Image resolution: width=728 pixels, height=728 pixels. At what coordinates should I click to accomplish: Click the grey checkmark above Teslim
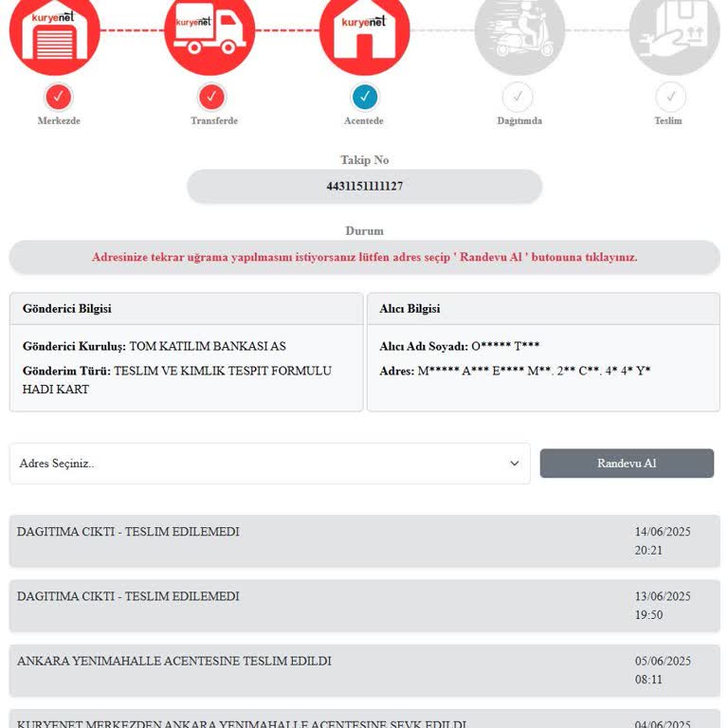pos(670,97)
